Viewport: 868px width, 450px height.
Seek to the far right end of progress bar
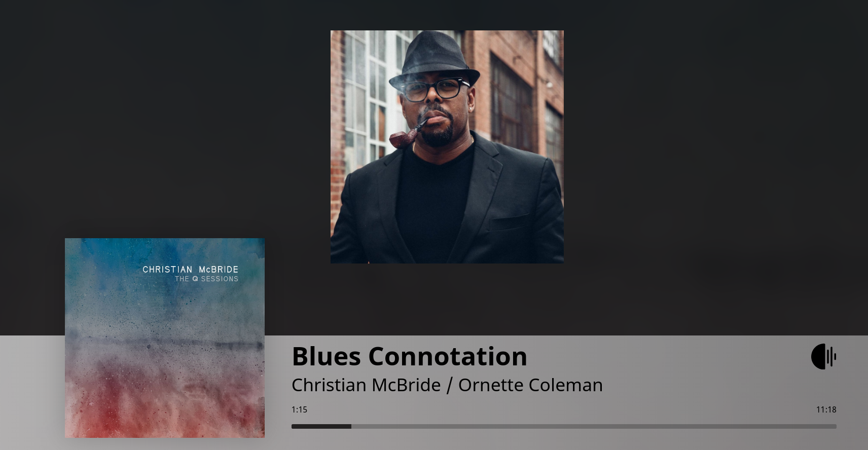(x=835, y=427)
